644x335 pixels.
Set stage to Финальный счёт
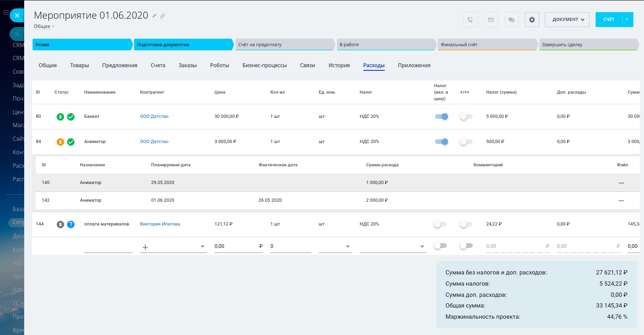point(488,45)
